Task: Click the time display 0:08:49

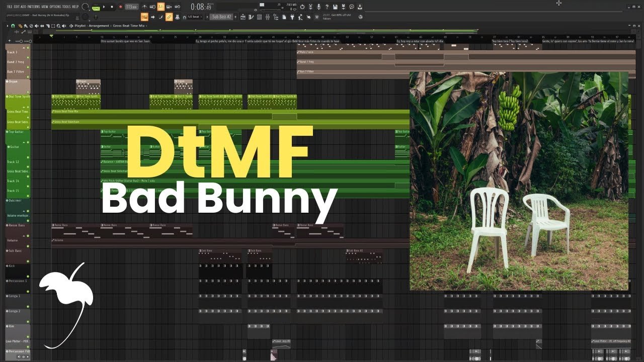Action: (x=201, y=7)
